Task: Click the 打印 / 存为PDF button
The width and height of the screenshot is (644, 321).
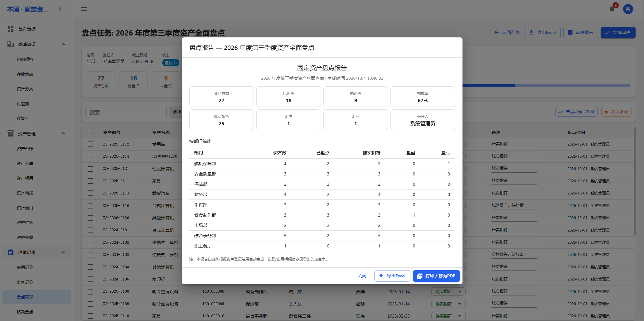Action: coord(436,276)
